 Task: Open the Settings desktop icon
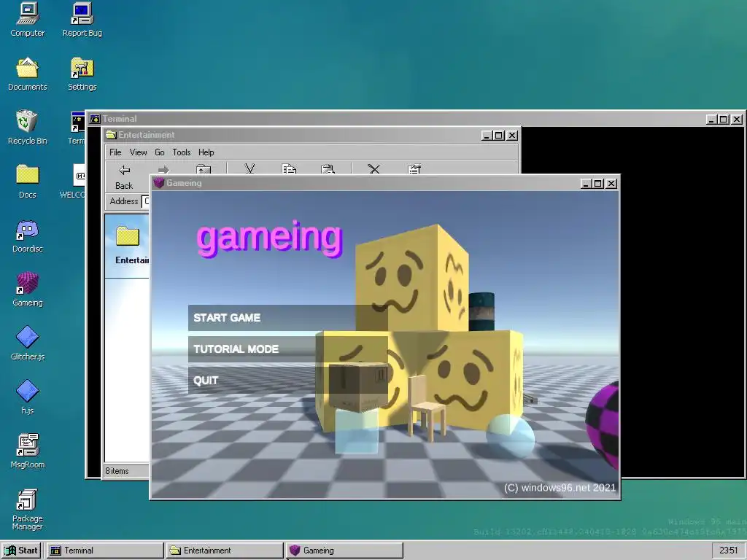tap(82, 74)
